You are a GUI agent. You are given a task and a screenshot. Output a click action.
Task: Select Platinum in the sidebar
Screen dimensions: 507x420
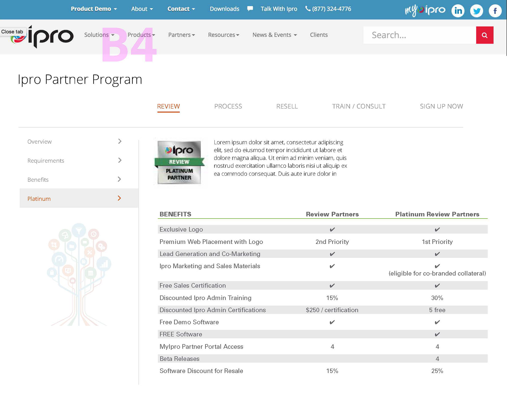(79, 198)
